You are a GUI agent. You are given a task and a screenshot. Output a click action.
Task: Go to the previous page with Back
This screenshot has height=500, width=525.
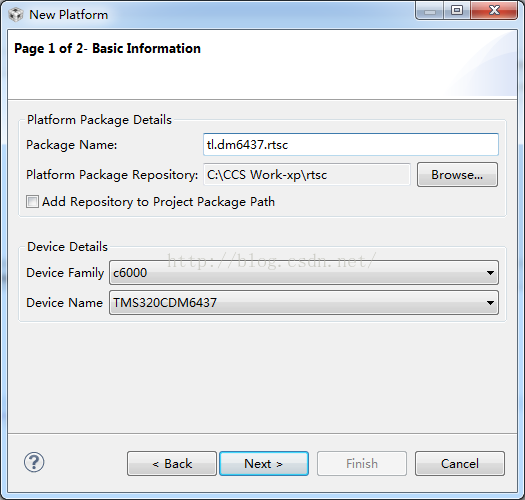[172, 463]
